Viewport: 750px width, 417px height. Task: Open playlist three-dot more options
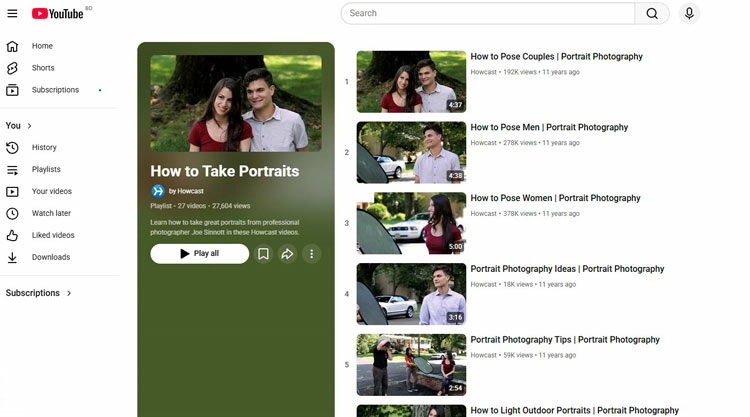point(311,254)
